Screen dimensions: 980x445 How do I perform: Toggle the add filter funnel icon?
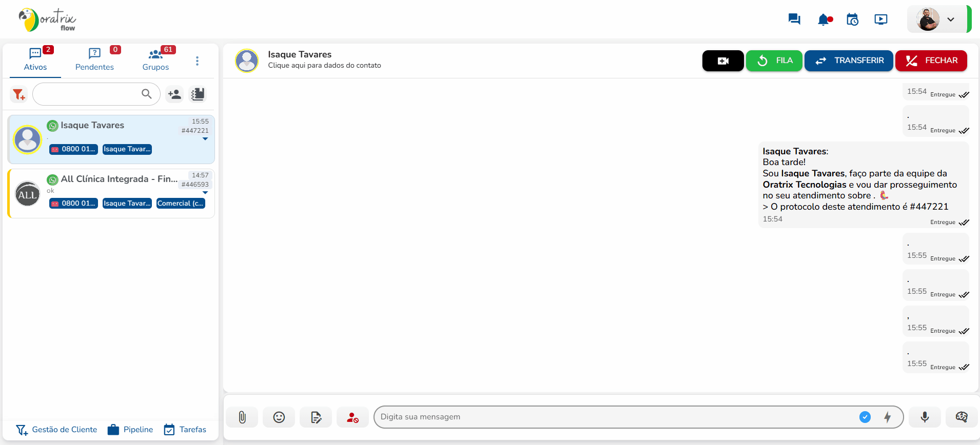19,94
